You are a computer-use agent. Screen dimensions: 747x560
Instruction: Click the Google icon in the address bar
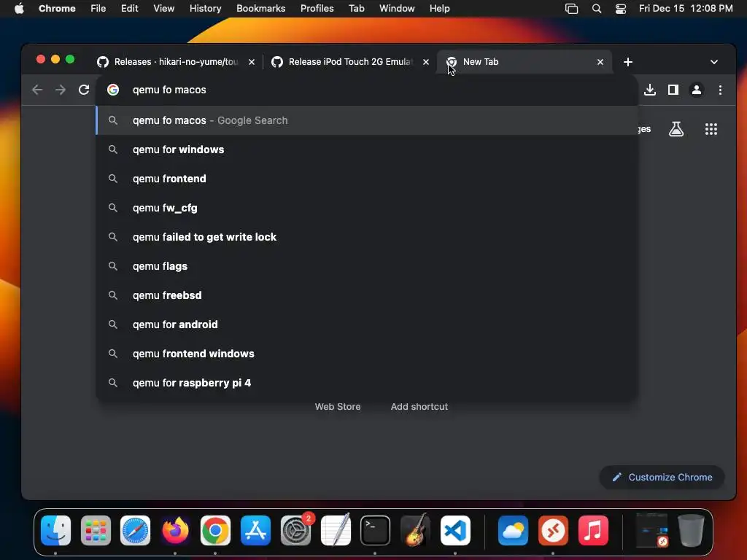click(113, 90)
